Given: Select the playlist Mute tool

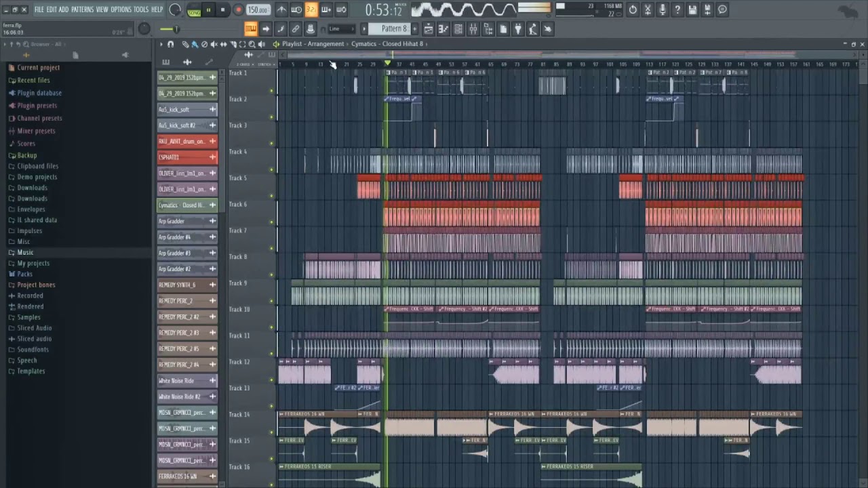Looking at the screenshot, I should 214,44.
